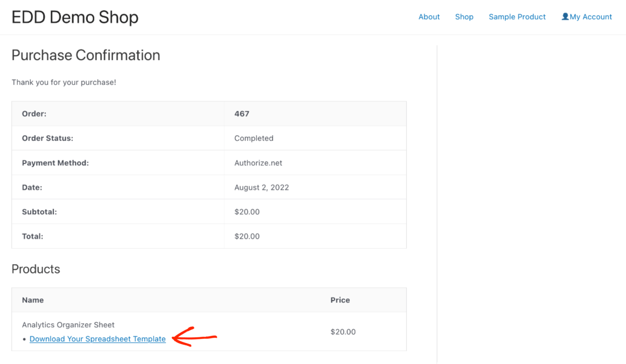
Task: Go to My Account
Action: (x=591, y=17)
